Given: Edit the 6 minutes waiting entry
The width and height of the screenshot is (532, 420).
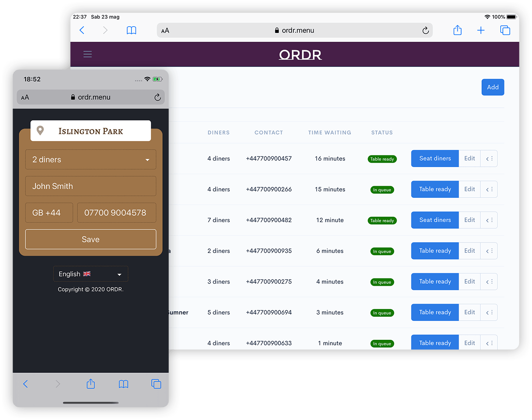Looking at the screenshot, I should 470,251.
